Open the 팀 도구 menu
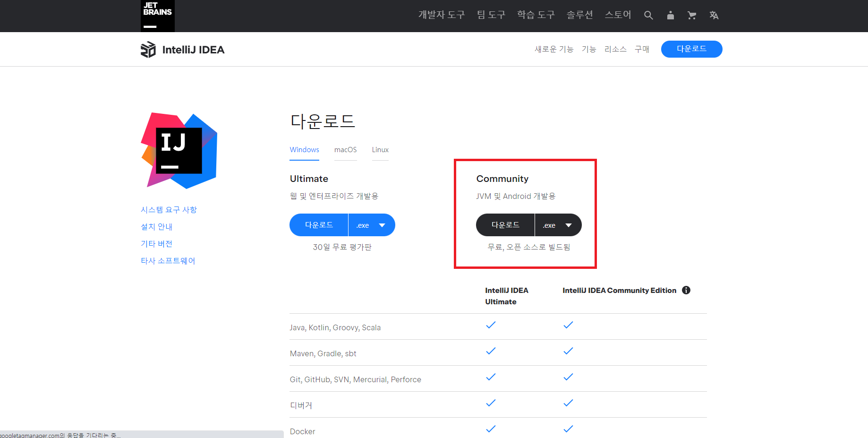The image size is (868, 438). pyautogui.click(x=491, y=15)
